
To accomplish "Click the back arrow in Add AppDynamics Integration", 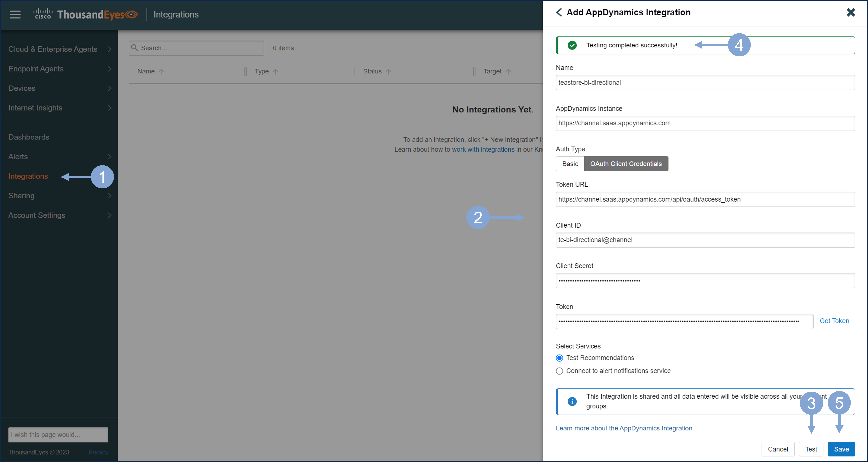I will (559, 12).
